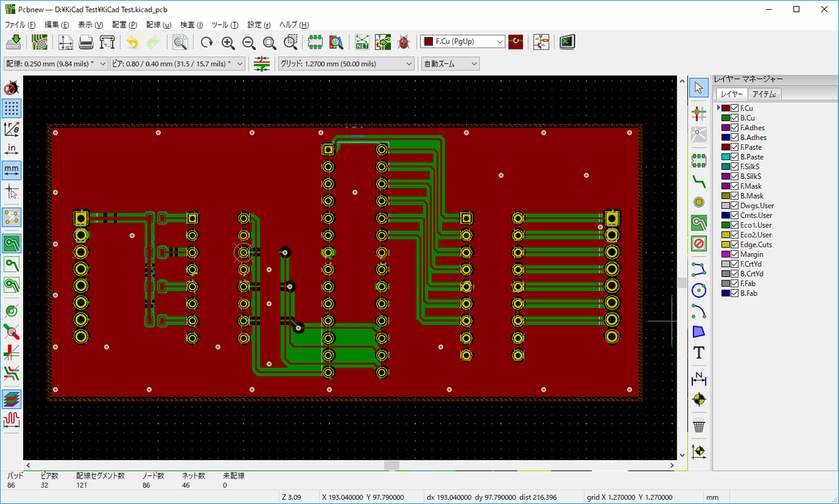839x504 pixels.
Task: Undo the last action
Action: coord(133,42)
